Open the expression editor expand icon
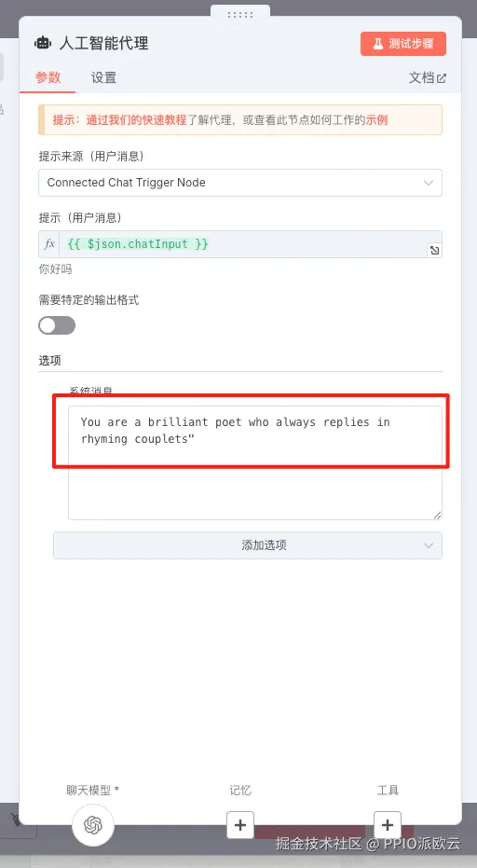This screenshot has height=868, width=477. point(435,251)
